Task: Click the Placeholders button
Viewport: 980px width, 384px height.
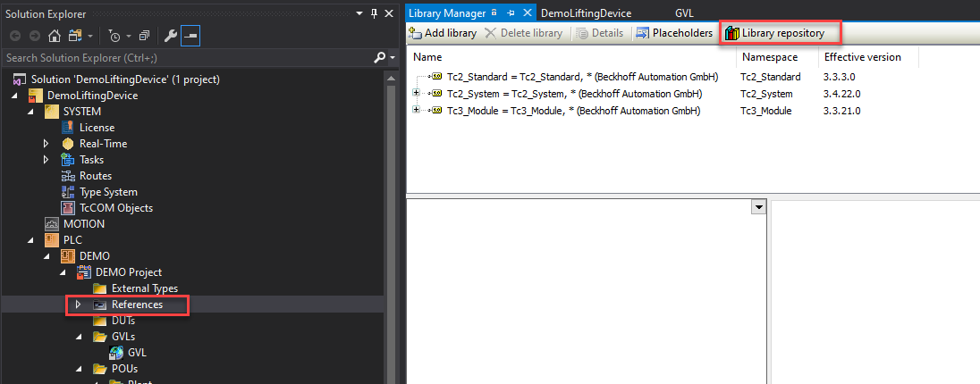Action: coord(674,33)
